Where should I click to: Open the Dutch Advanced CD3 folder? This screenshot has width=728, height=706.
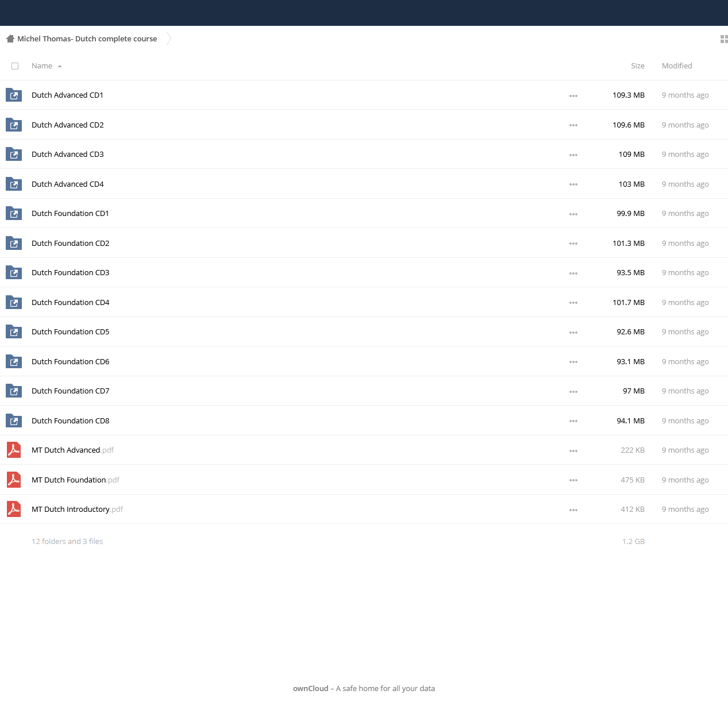pos(68,155)
